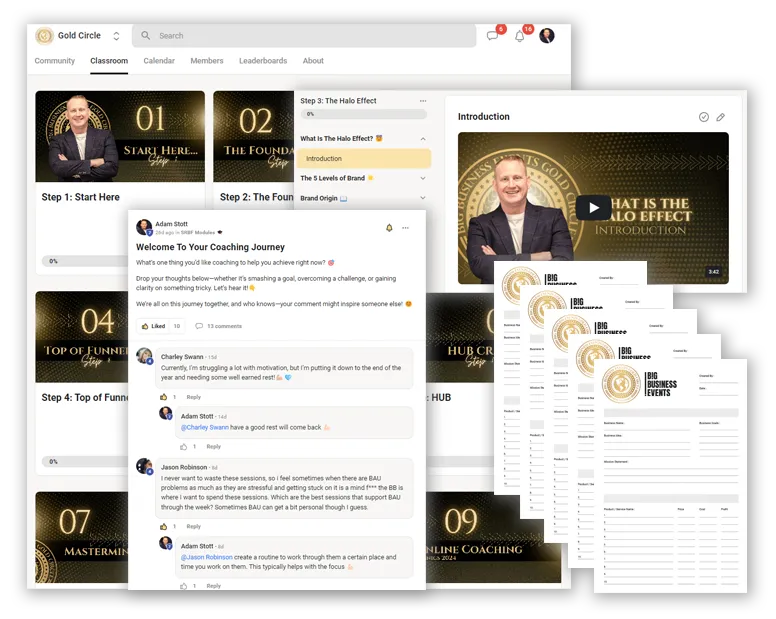Edit the Introduction lesson with pencil icon
The height and width of the screenshot is (619, 776).
tap(721, 117)
